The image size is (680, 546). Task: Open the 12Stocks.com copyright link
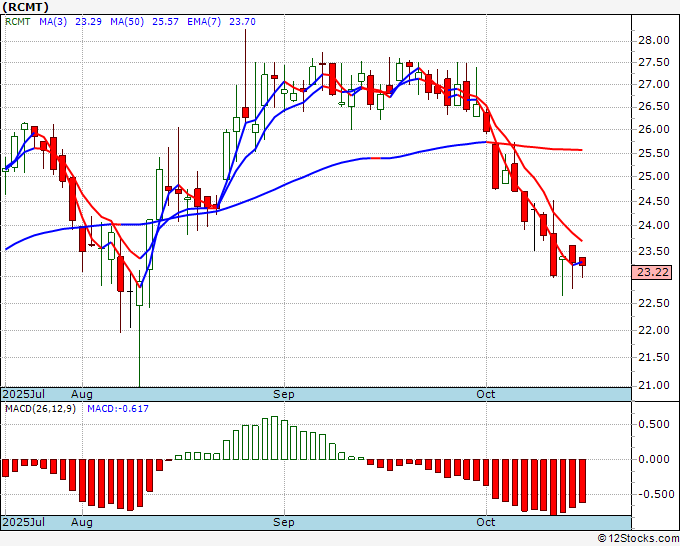pyautogui.click(x=638, y=538)
